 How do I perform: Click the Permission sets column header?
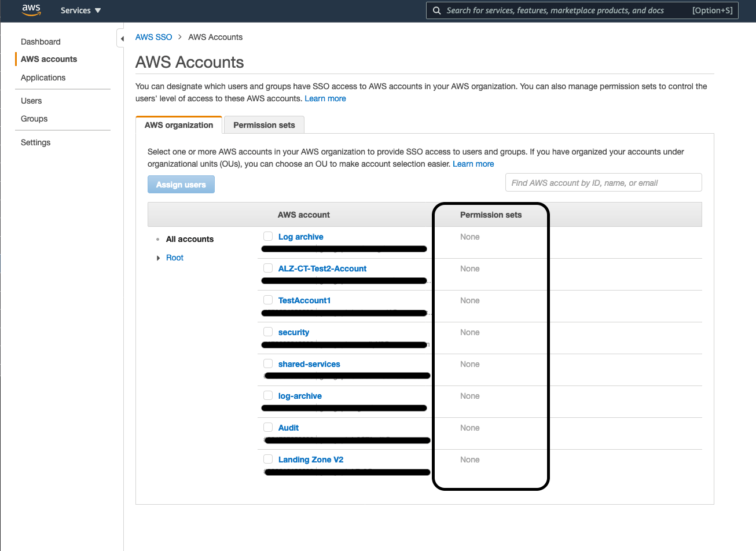pyautogui.click(x=491, y=215)
